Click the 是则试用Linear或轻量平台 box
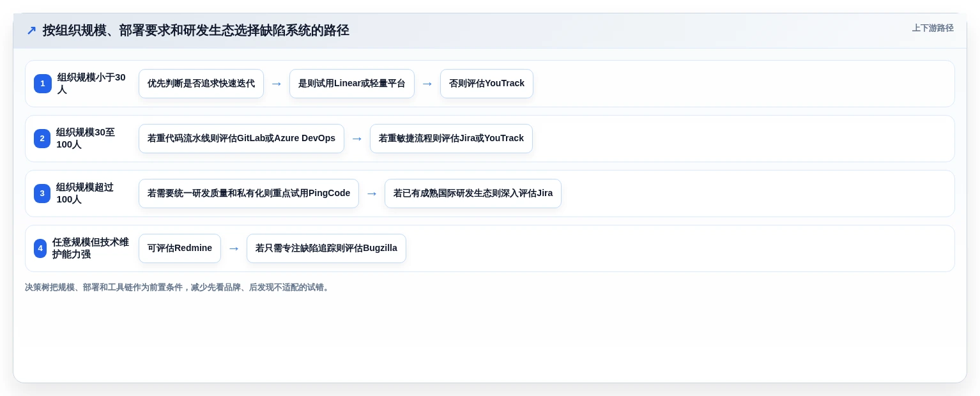Image resolution: width=980 pixels, height=396 pixels. 352,84
